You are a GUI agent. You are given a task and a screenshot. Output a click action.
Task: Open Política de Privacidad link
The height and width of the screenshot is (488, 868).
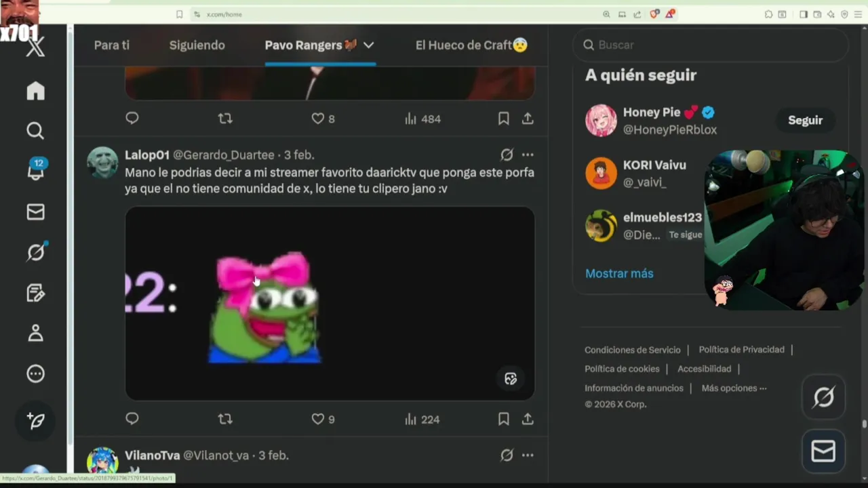[x=741, y=350]
